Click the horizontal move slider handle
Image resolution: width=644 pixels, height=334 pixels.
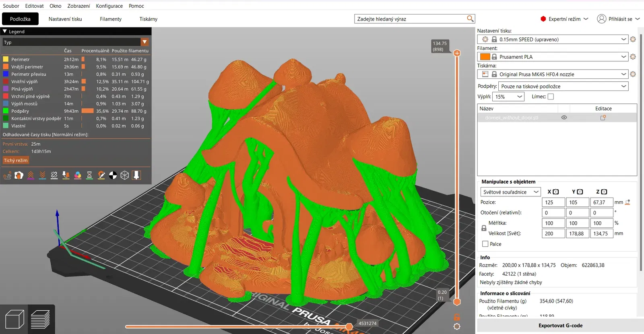[x=349, y=326]
